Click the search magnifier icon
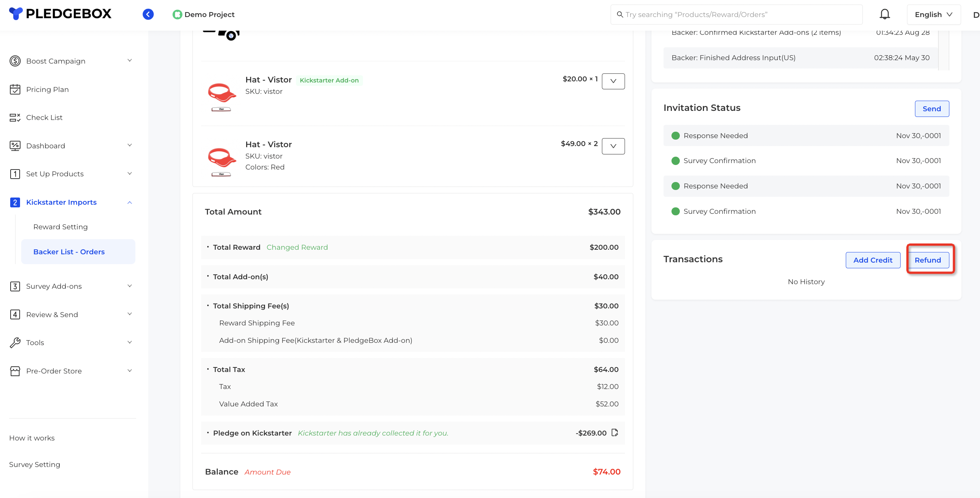 pyautogui.click(x=620, y=14)
